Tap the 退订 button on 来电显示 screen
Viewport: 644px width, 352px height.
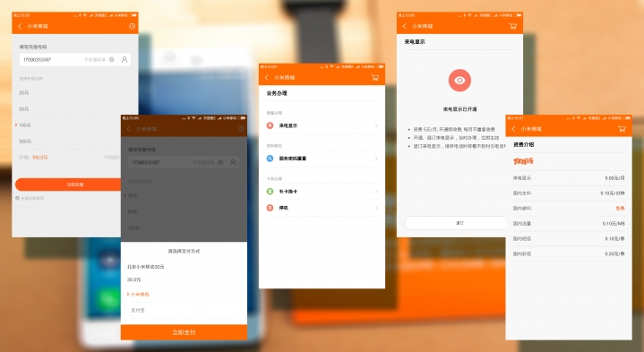click(455, 223)
